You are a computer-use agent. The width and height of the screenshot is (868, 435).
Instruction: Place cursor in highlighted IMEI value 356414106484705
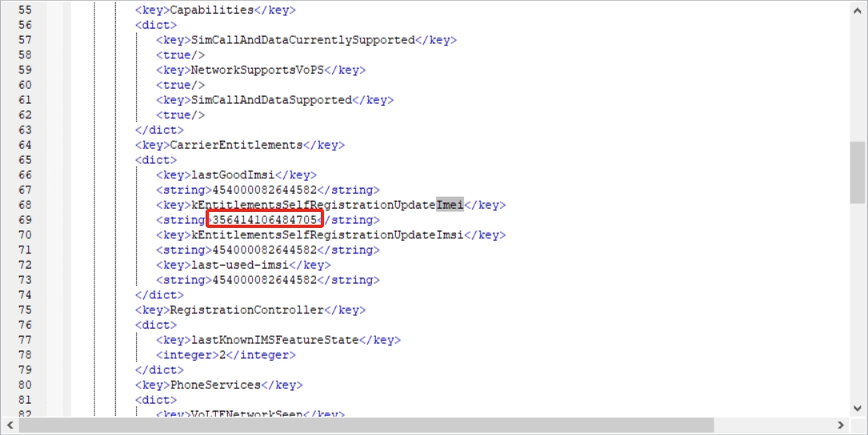click(264, 220)
